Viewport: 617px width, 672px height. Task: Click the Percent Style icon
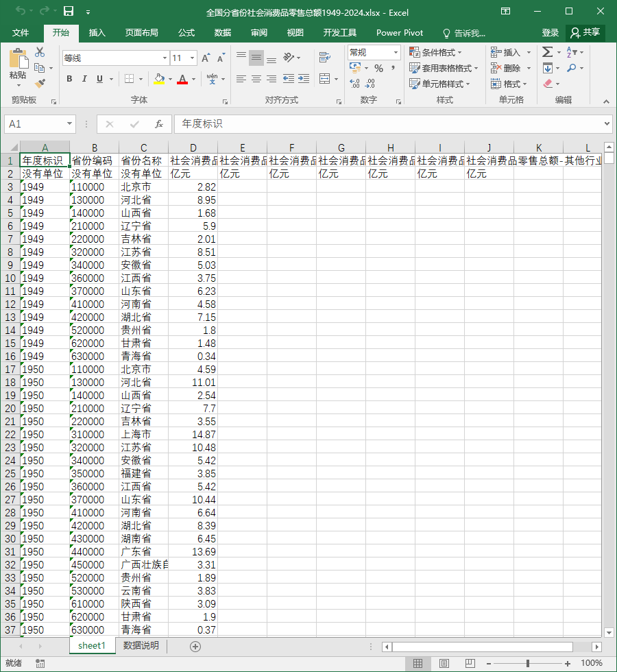pyautogui.click(x=378, y=69)
